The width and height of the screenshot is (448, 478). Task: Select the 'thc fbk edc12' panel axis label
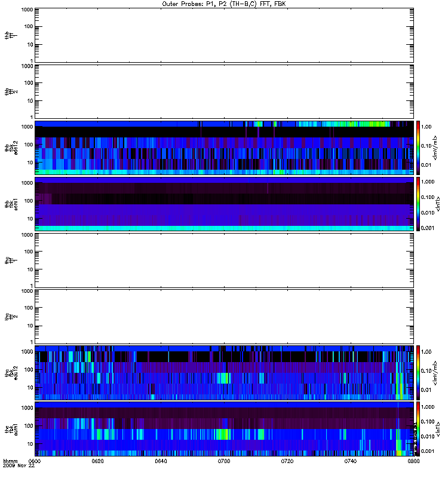pos(11,373)
